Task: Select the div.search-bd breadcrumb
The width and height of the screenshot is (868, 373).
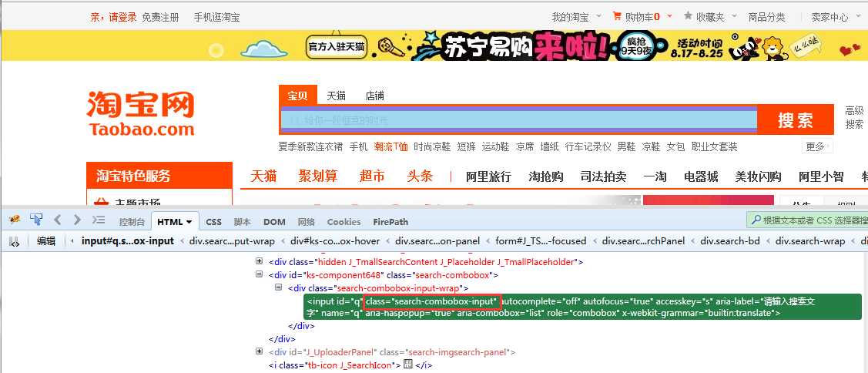Action: (730, 241)
